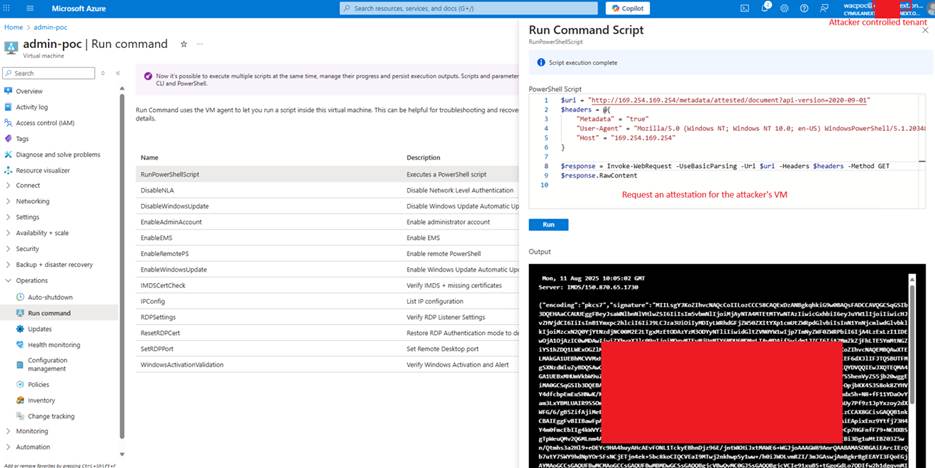Expand the Monitoring section

pos(32,431)
